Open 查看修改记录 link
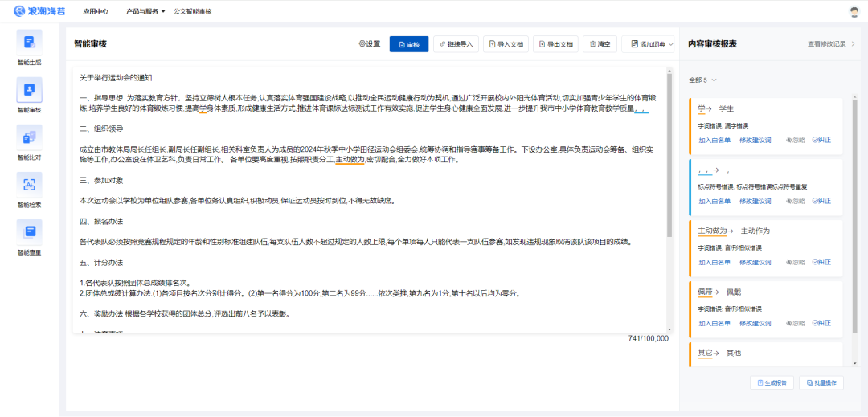 832,43
